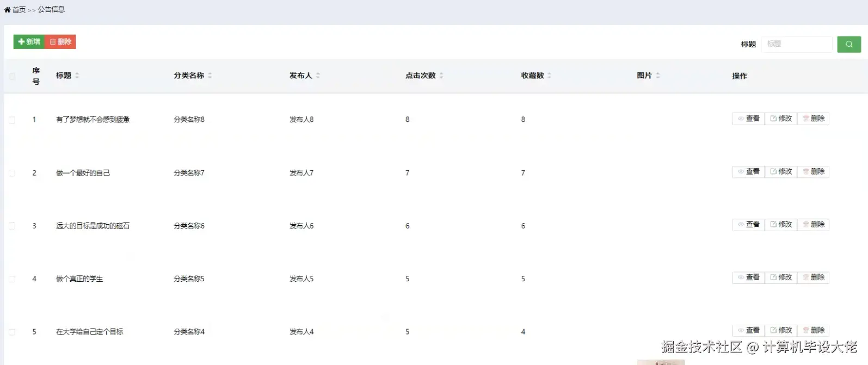Click the red 删除 batch delete button

(x=60, y=42)
